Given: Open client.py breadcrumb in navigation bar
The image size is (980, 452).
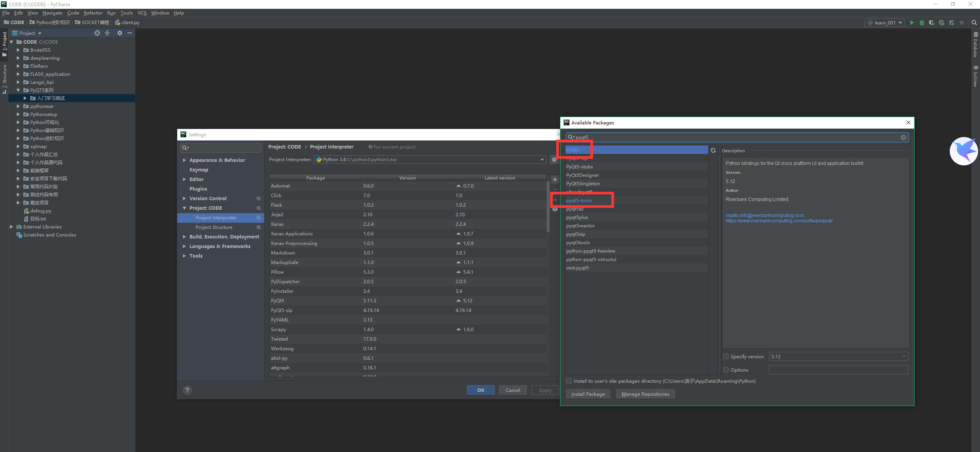Looking at the screenshot, I should pos(127,23).
